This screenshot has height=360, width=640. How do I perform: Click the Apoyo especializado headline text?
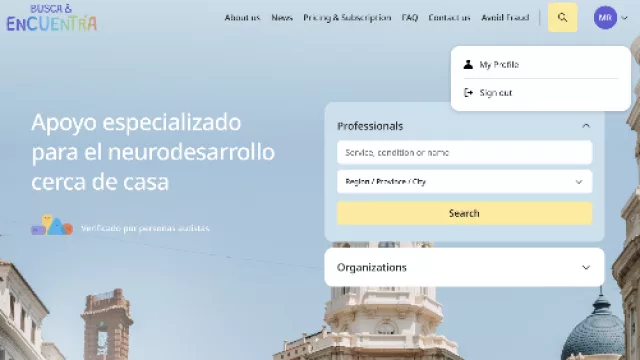[x=153, y=152]
